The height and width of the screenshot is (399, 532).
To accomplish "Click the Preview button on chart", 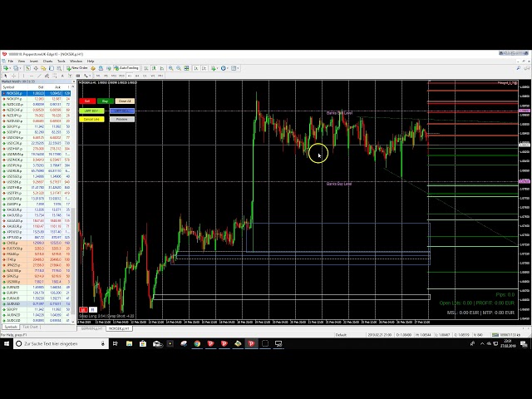I will (121, 119).
